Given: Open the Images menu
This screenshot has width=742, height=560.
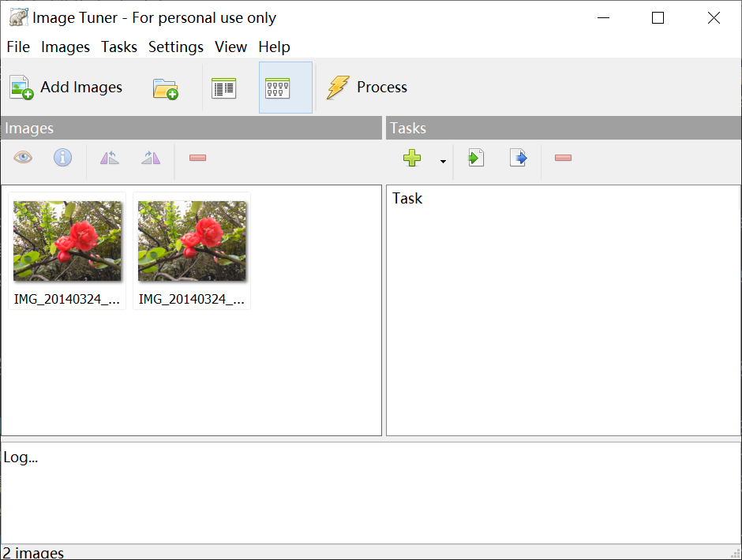Looking at the screenshot, I should pyautogui.click(x=66, y=47).
